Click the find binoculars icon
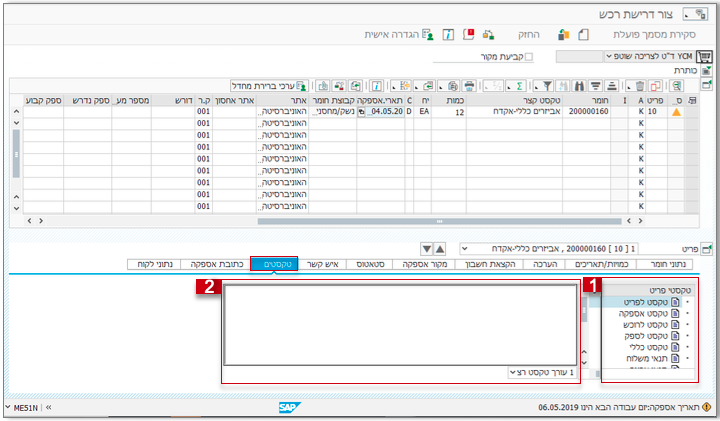 click(x=579, y=86)
